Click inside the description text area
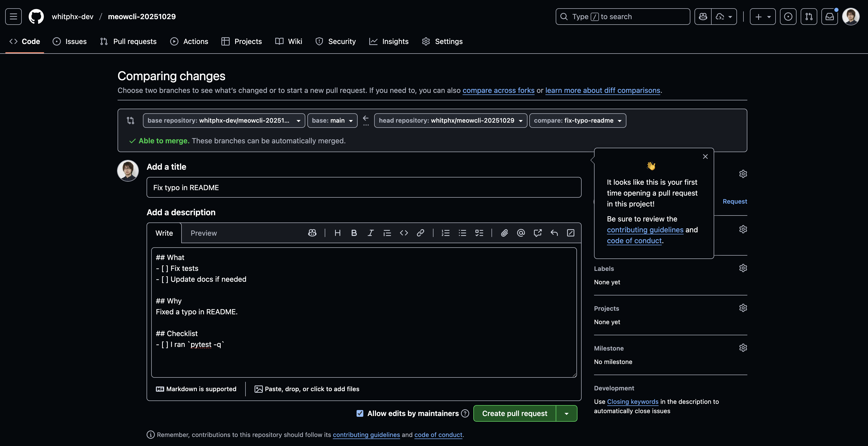 click(x=364, y=312)
